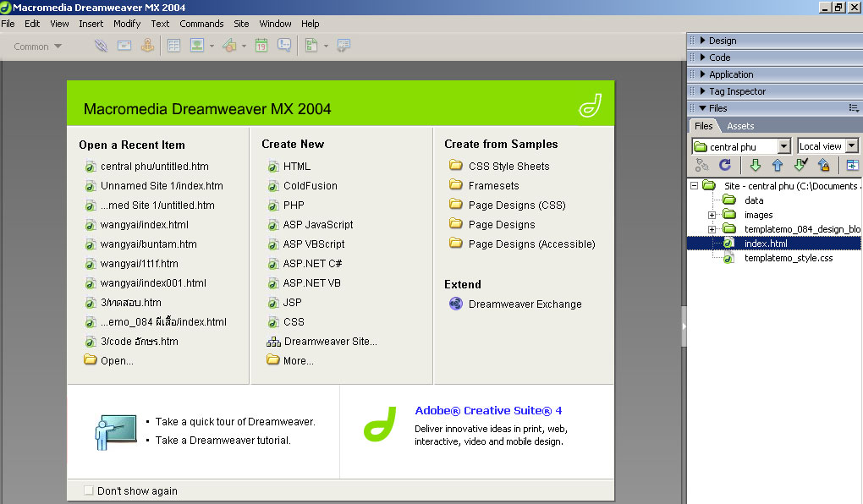Select templatemo_style.css in the Files tree

789,258
